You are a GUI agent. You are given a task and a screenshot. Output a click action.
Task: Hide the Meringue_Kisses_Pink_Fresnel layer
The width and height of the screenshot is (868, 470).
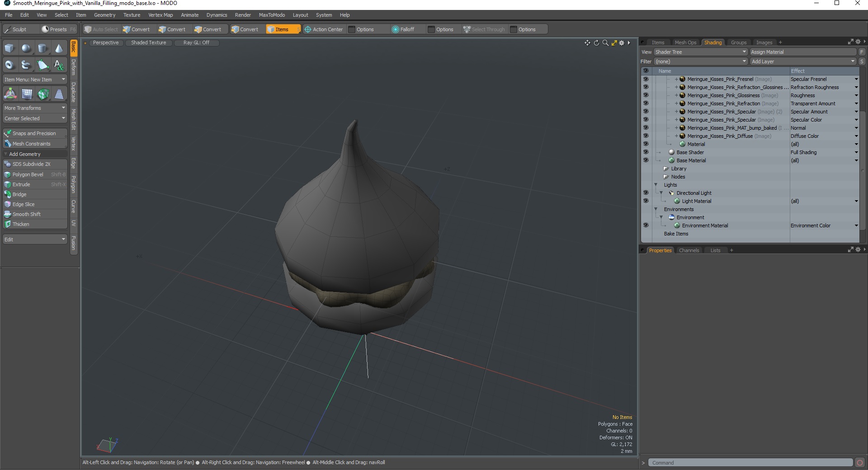point(646,79)
